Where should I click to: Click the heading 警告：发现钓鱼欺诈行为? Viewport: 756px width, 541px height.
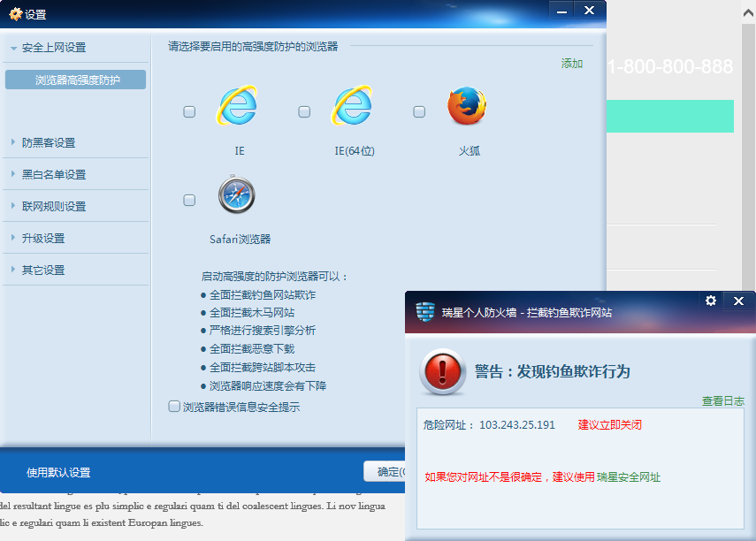[x=553, y=371]
